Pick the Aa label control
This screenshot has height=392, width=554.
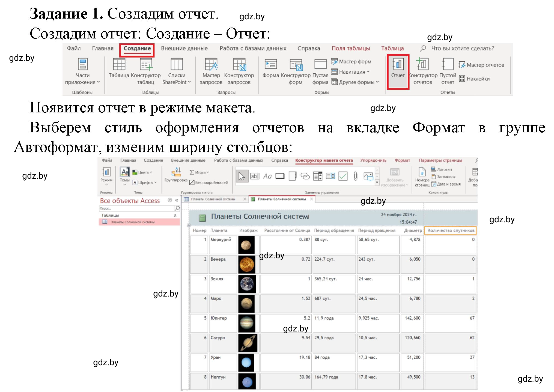click(267, 176)
